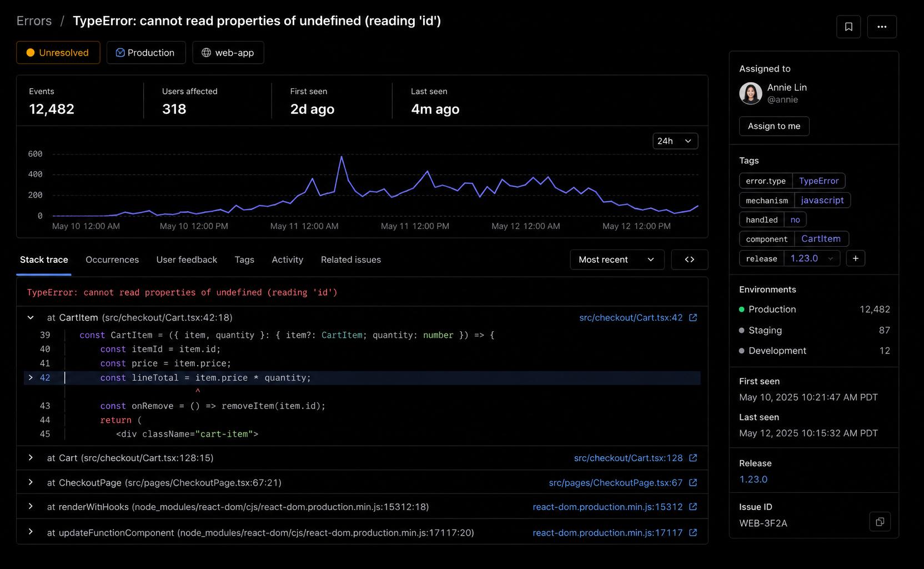
Task: Click the Staging count 87
Action: pos(884,330)
